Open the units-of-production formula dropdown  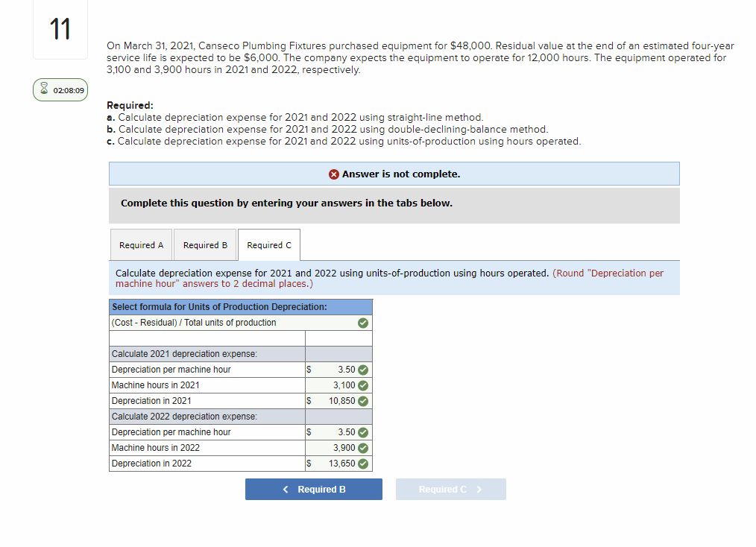pyautogui.click(x=241, y=323)
